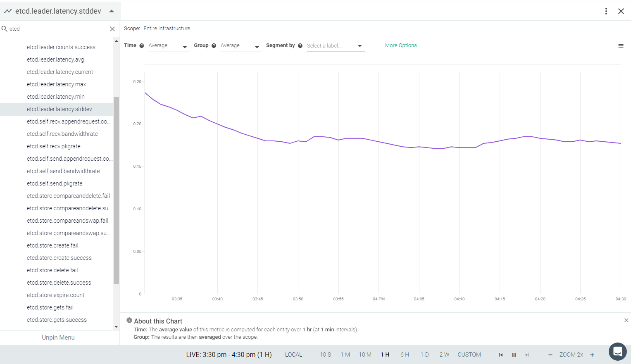Open the CUSTOM time range picker
This screenshot has height=364, width=631.
[x=469, y=354]
